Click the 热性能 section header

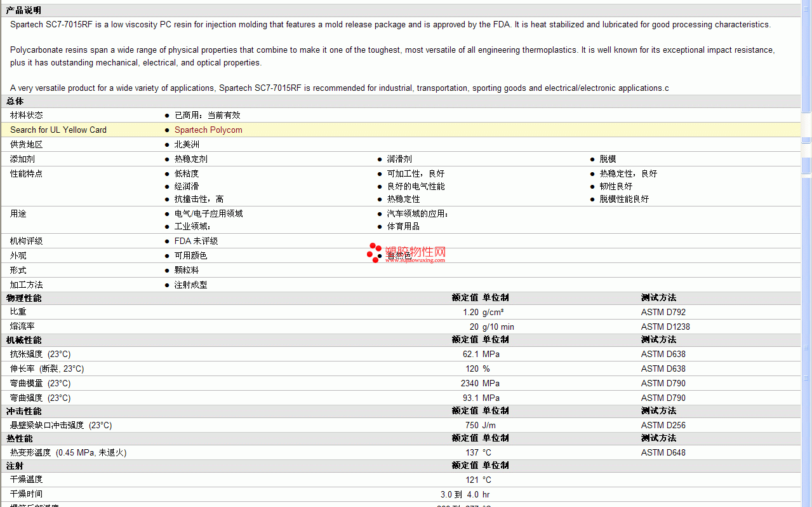click(20, 438)
